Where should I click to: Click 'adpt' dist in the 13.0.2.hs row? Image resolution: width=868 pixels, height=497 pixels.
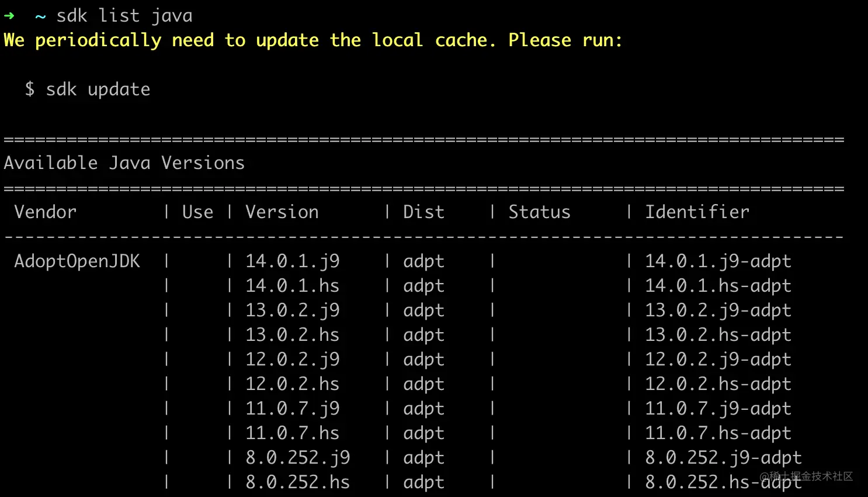click(423, 335)
